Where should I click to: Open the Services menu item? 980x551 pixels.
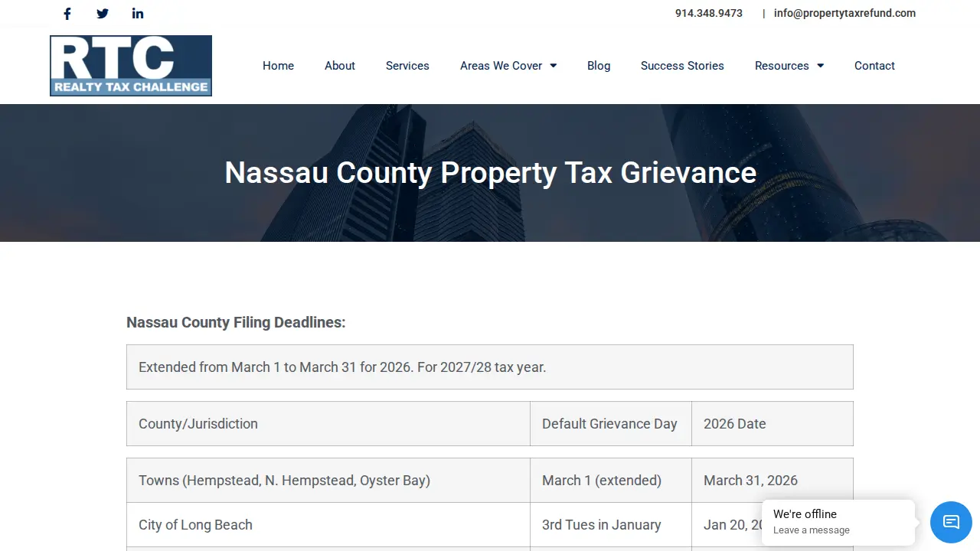[407, 66]
